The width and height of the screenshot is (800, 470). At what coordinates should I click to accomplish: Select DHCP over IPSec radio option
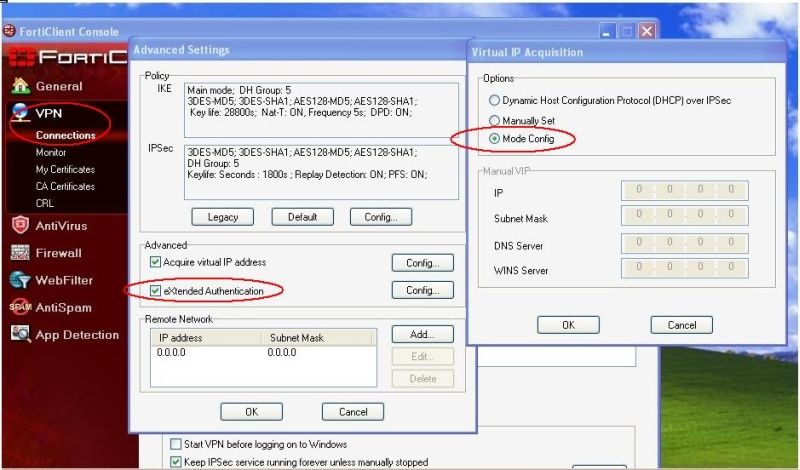coord(494,101)
